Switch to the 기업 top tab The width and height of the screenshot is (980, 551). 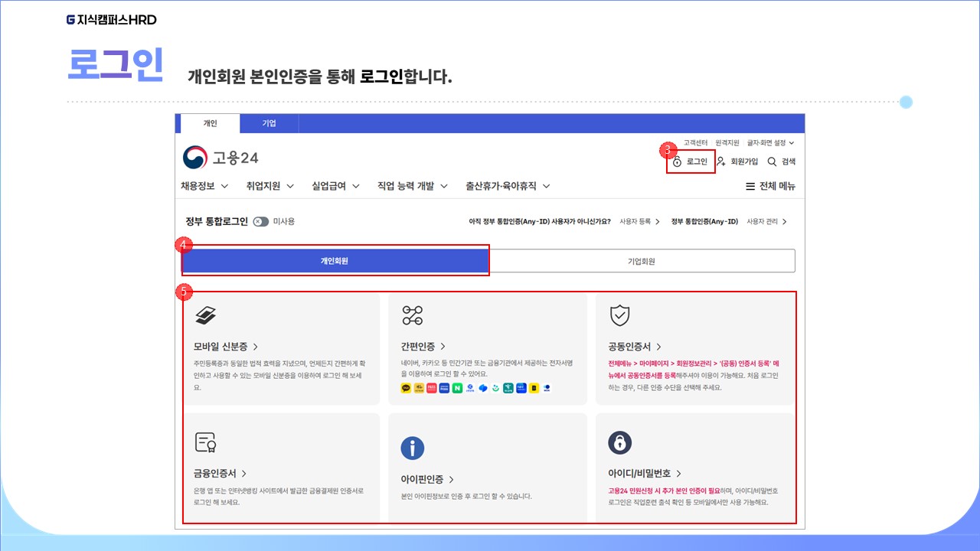(x=269, y=123)
